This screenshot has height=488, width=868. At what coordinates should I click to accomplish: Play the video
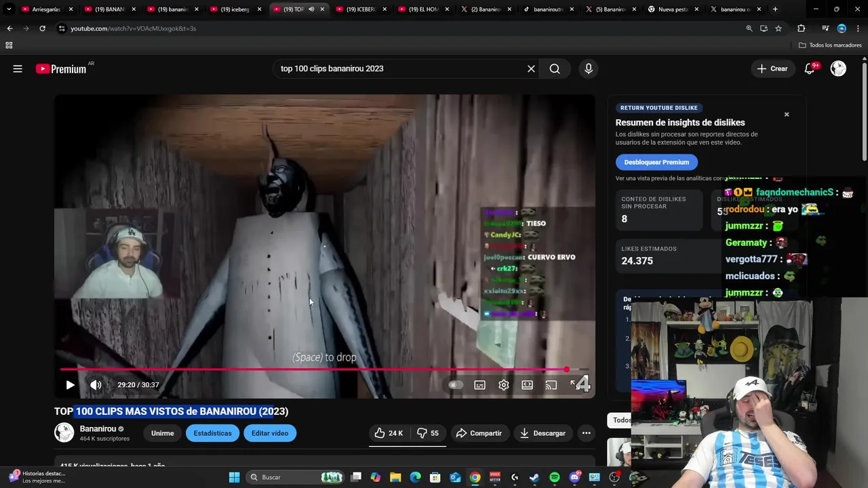click(x=70, y=385)
